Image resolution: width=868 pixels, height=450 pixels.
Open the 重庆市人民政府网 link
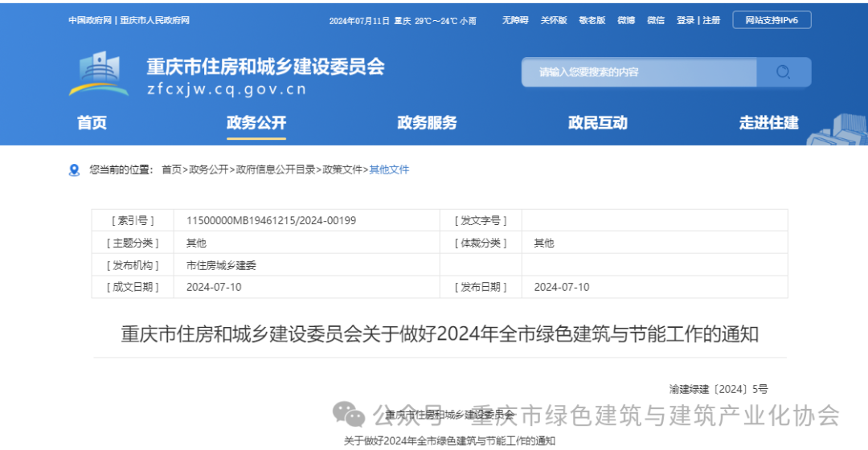point(155,20)
